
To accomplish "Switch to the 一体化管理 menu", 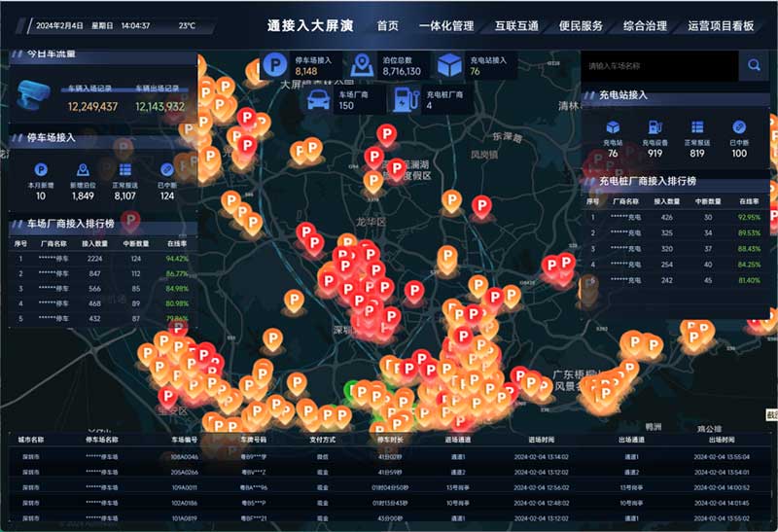I will click(x=446, y=26).
